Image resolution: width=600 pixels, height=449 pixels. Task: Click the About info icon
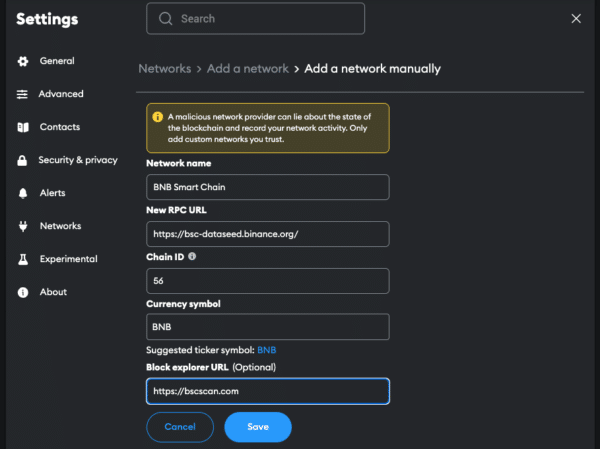tap(23, 292)
